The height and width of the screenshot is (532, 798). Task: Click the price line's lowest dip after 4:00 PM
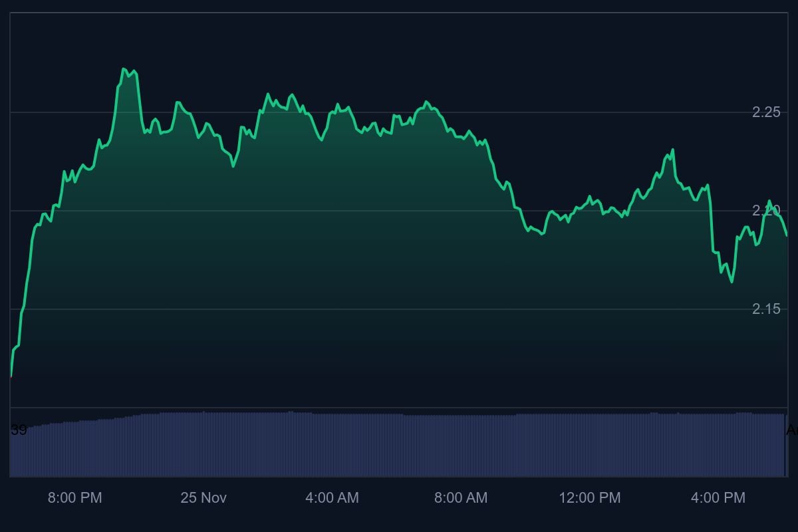(x=731, y=282)
